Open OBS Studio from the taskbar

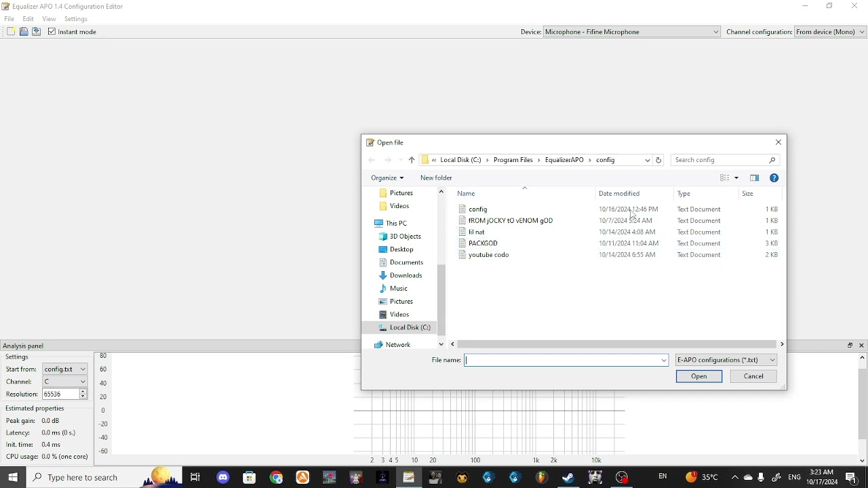[x=623, y=479]
